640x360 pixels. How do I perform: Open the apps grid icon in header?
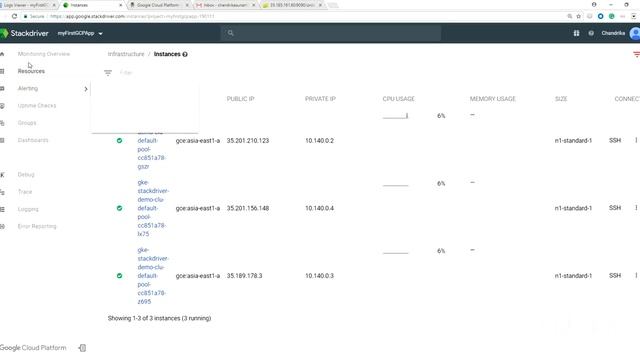[x=576, y=33]
